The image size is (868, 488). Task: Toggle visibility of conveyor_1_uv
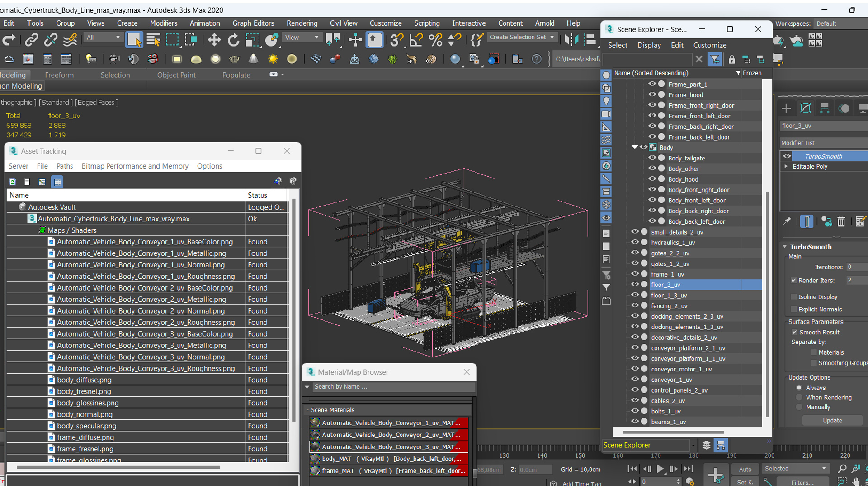pyautogui.click(x=635, y=379)
